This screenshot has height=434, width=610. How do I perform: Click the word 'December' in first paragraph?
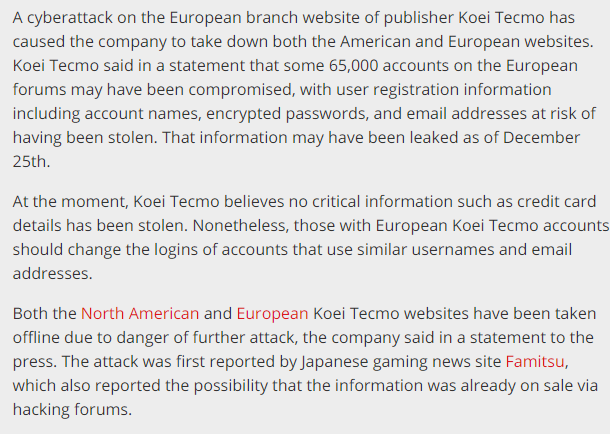click(541, 138)
